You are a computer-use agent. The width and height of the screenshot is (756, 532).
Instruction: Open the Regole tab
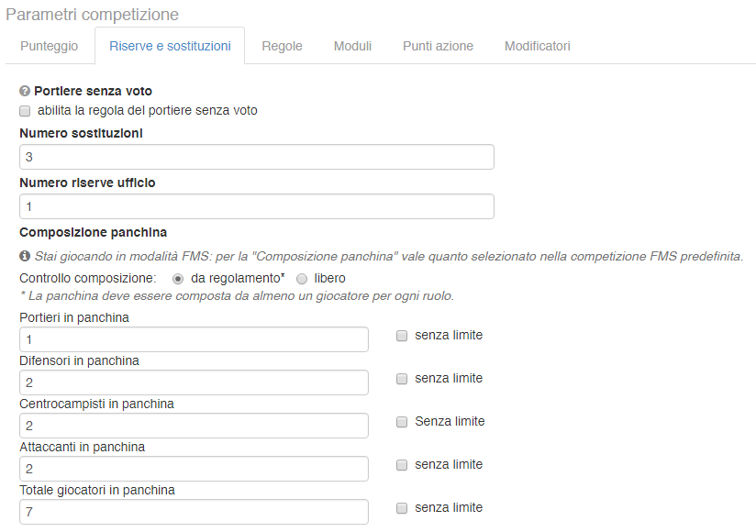(282, 46)
